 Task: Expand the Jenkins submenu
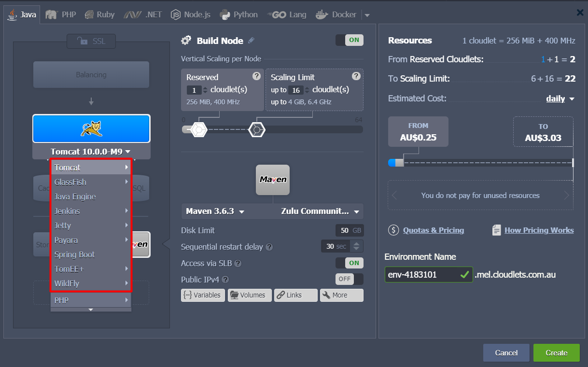pos(91,211)
